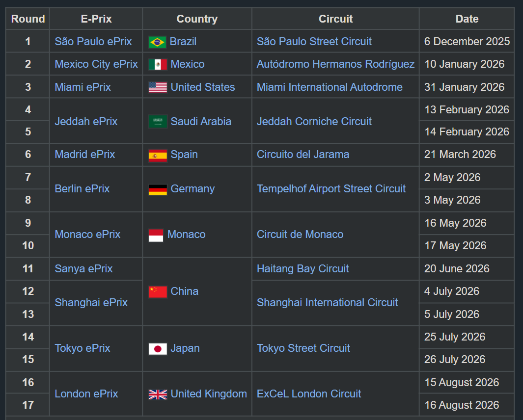Follow the Japan country link
This screenshot has width=523, height=420.
185,348
